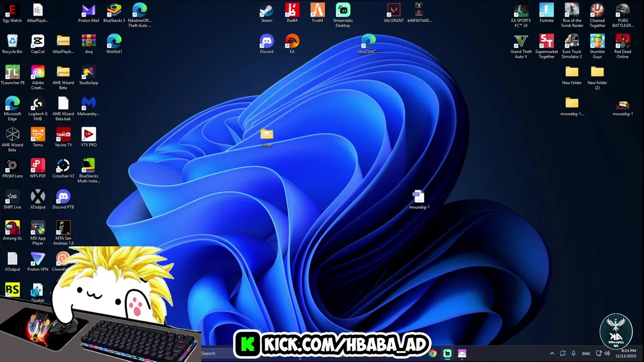This screenshot has height=362, width=644.
Task: Open Red Dead Online
Action: click(623, 47)
